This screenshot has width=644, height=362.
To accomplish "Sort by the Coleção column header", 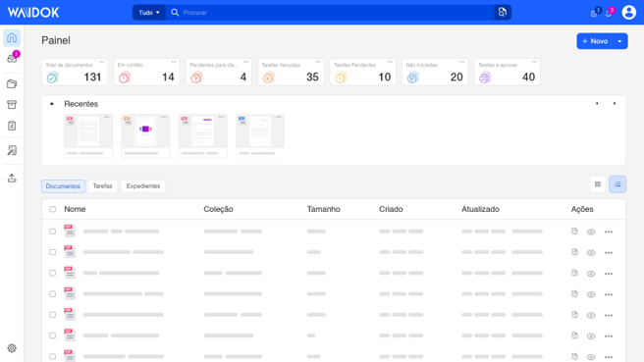I will tap(218, 209).
